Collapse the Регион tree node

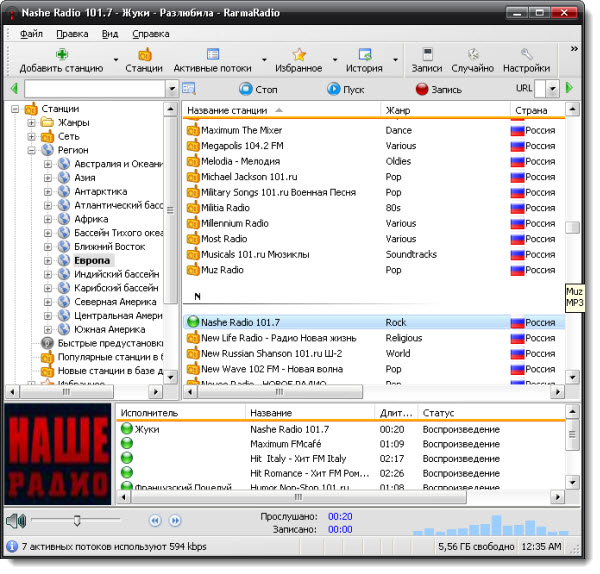point(32,150)
